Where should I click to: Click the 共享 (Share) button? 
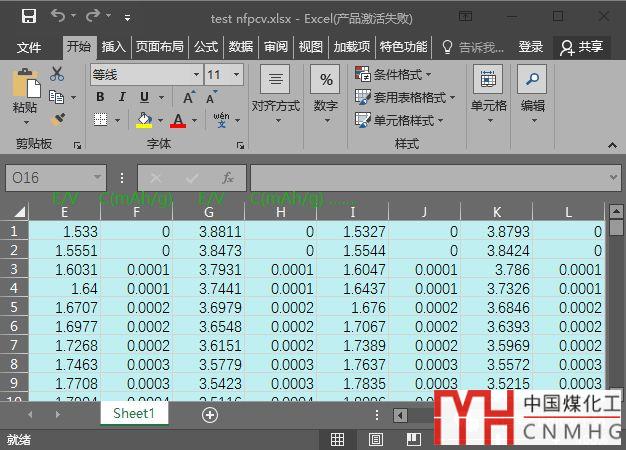(x=582, y=47)
